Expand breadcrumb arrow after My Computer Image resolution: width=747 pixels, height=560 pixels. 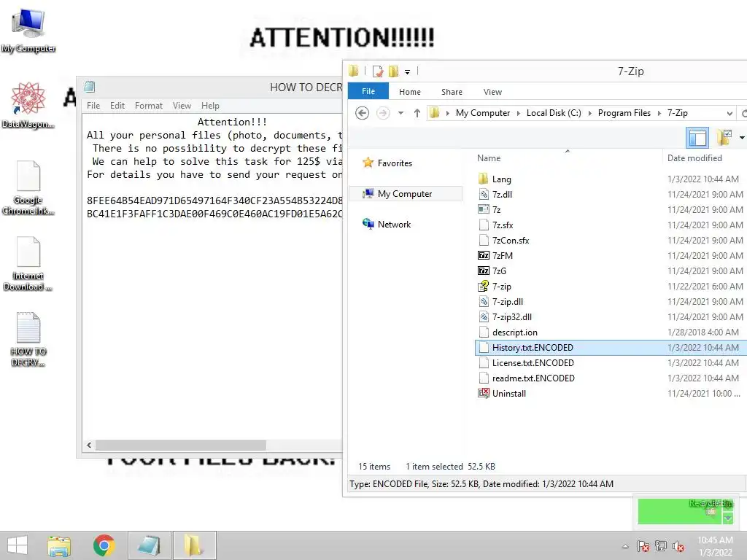[519, 113]
